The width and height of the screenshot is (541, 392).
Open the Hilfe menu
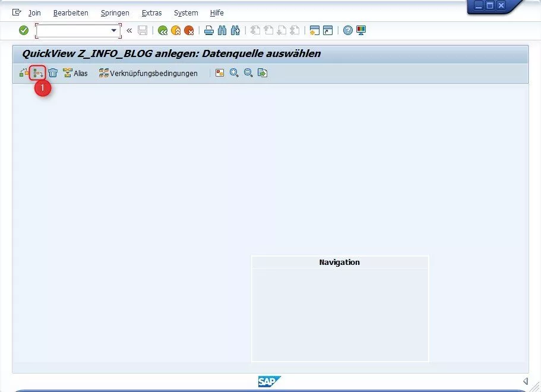coord(217,12)
